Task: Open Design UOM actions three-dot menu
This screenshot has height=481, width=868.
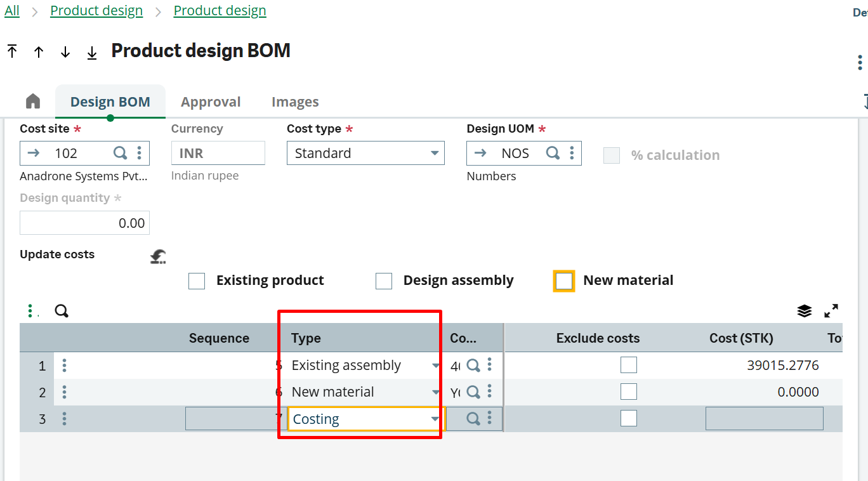Action: (x=572, y=153)
